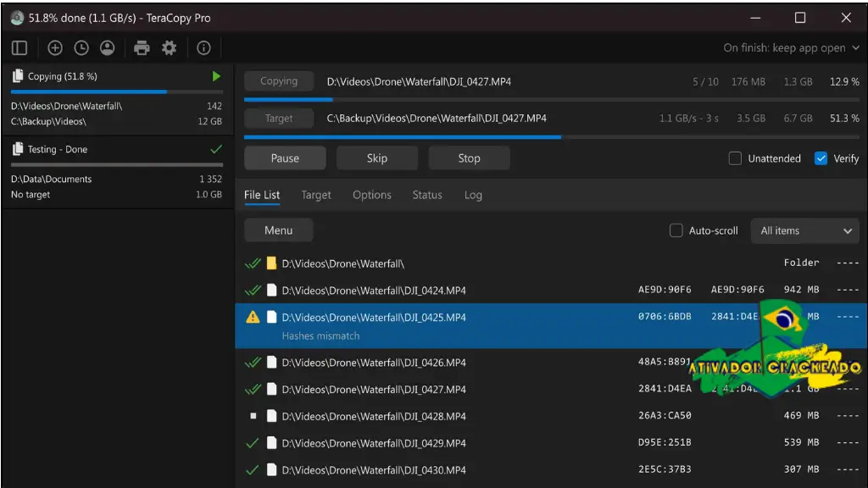The image size is (868, 488).
Task: Click the double checkmark beside DJI_0424.MP4
Action: point(253,290)
